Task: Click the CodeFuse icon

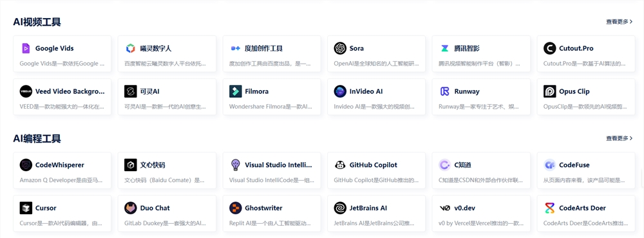Action: click(549, 165)
